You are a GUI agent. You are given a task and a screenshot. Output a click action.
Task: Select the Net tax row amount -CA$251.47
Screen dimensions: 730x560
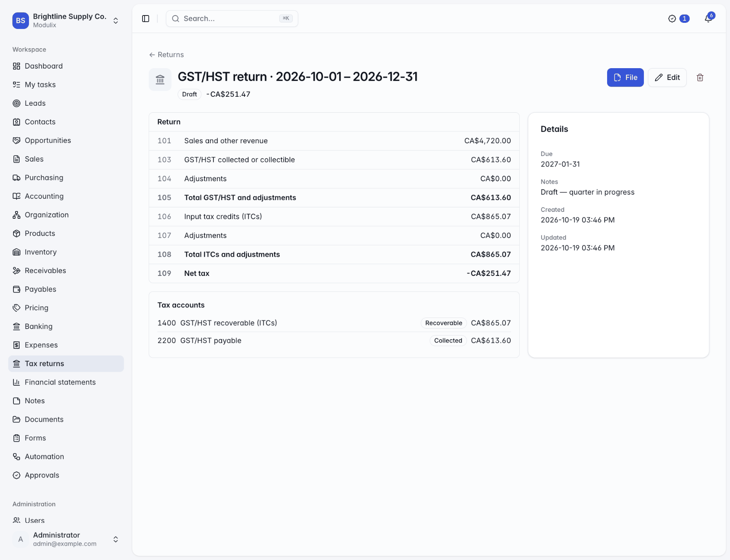[x=489, y=273]
